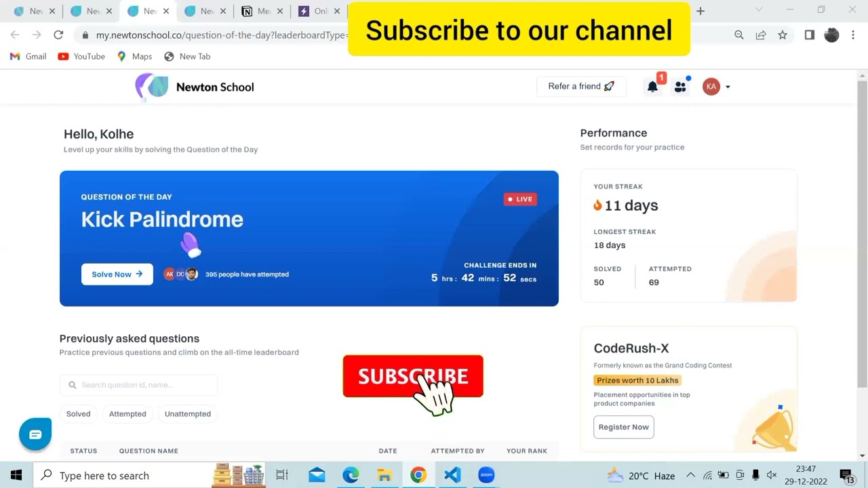
Task: Open the community people icon
Action: tap(680, 87)
